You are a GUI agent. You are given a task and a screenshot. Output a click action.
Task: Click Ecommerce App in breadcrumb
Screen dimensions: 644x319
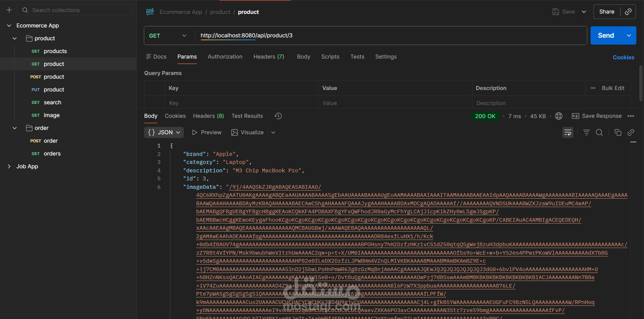[181, 12]
